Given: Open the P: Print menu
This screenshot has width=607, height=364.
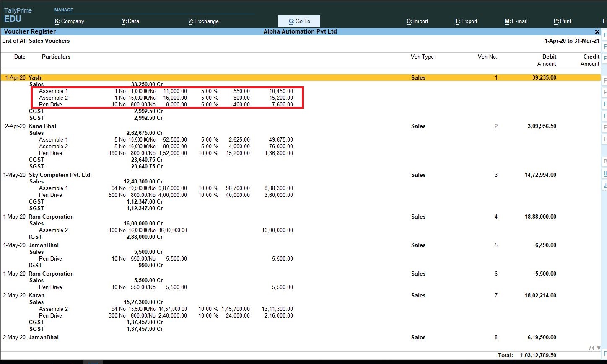Looking at the screenshot, I should tap(562, 21).
